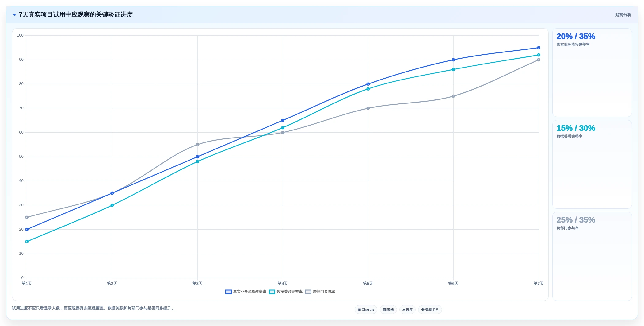Viewport: 644px width, 326px height.
Task: Click the gray line point at 第6天 (75)
Action: 453,96
